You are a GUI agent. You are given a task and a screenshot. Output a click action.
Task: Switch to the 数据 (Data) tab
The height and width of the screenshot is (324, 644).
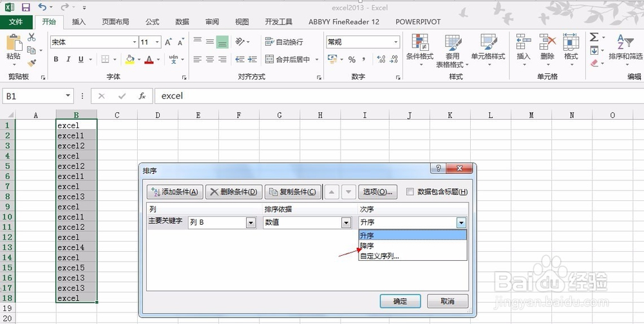point(182,22)
